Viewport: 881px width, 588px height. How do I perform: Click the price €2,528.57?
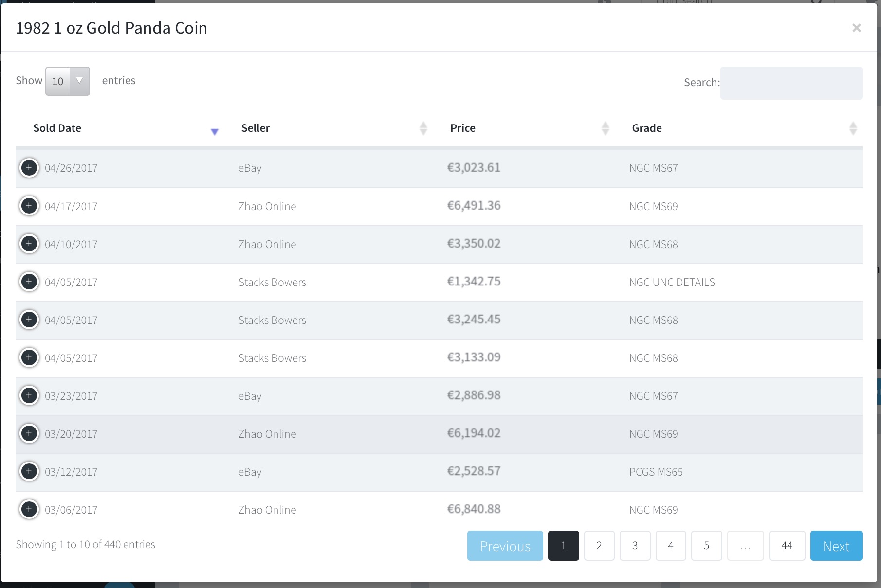point(474,471)
